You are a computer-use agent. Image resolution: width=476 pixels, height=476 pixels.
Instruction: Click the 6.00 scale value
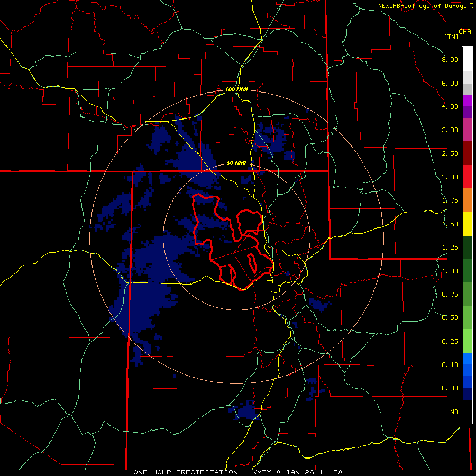pos(450,83)
